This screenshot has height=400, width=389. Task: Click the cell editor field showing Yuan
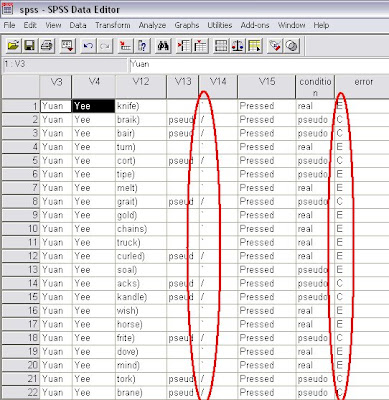coord(259,65)
